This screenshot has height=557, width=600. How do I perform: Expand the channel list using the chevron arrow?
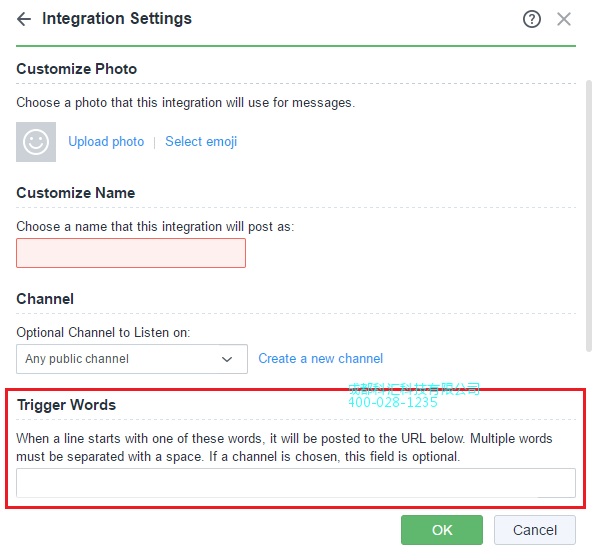(x=227, y=359)
